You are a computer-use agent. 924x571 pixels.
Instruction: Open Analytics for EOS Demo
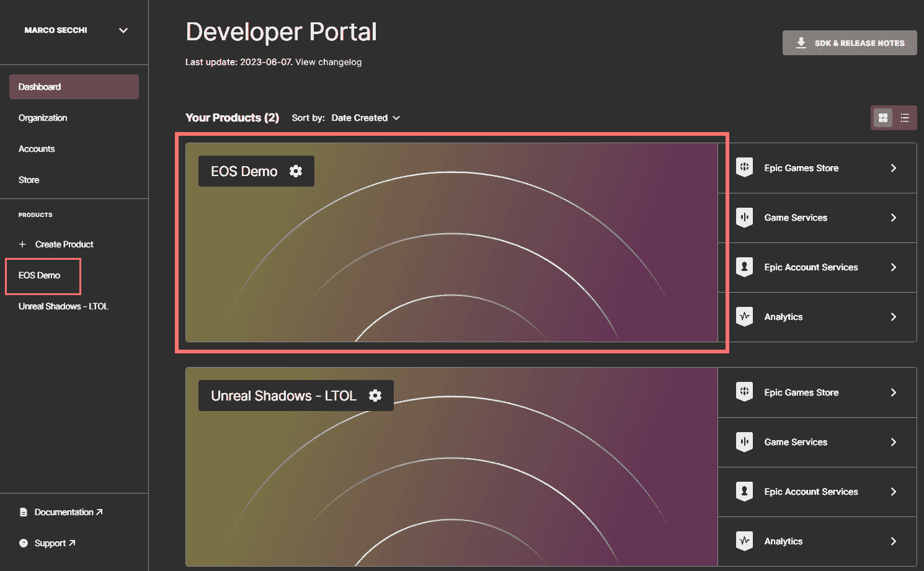[817, 317]
